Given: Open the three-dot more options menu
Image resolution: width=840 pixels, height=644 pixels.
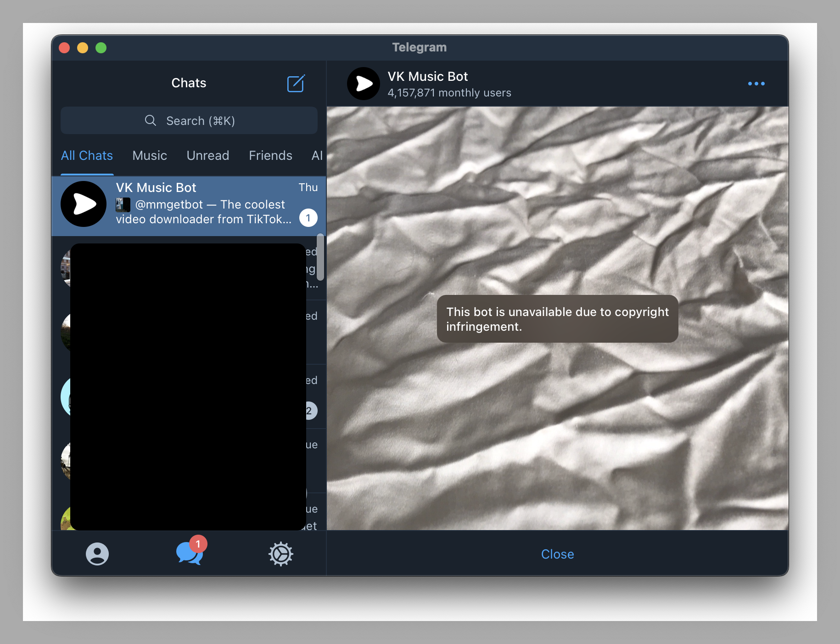Looking at the screenshot, I should click(x=756, y=84).
